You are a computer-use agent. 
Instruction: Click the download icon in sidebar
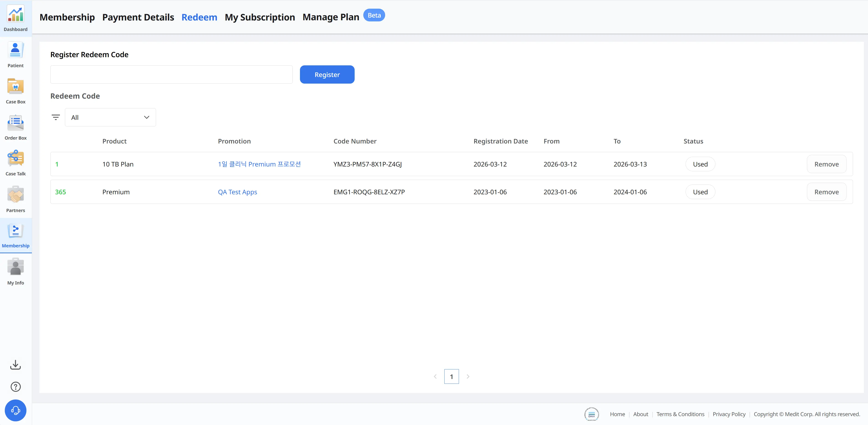point(15,365)
